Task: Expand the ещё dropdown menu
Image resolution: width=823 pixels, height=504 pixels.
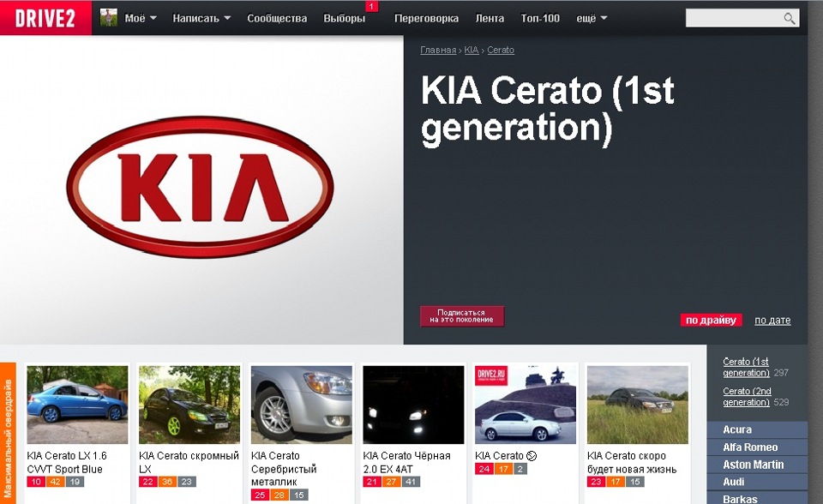Action: 592,18
